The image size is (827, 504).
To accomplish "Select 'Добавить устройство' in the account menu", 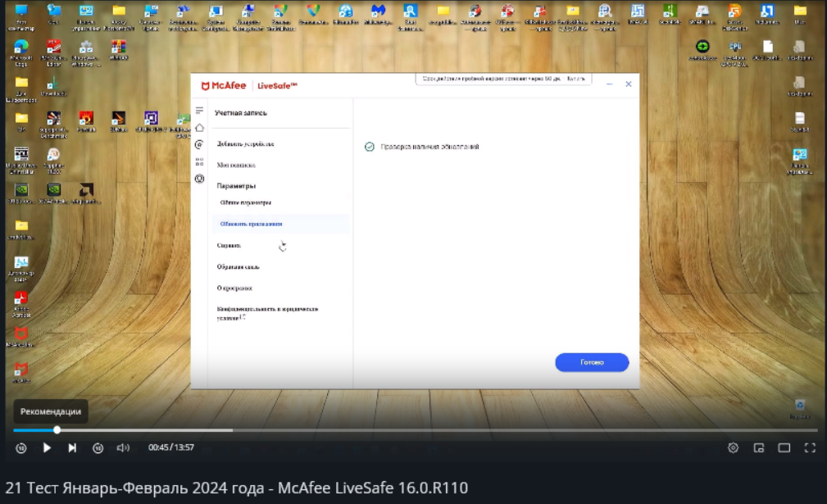I will pyautogui.click(x=245, y=144).
